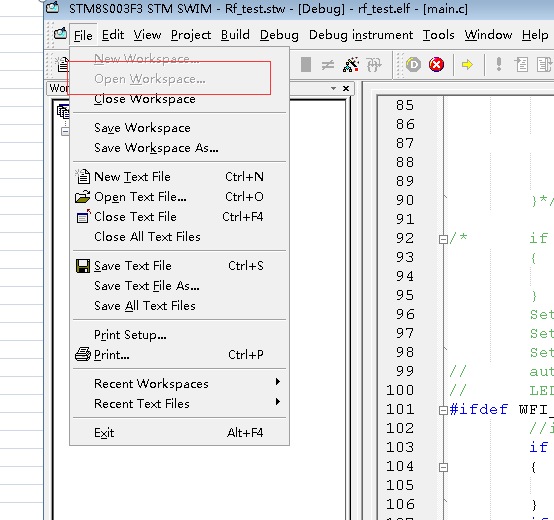Expand the Recent Workspaces submenu
This screenshot has width=554, height=520.
[x=179, y=384]
